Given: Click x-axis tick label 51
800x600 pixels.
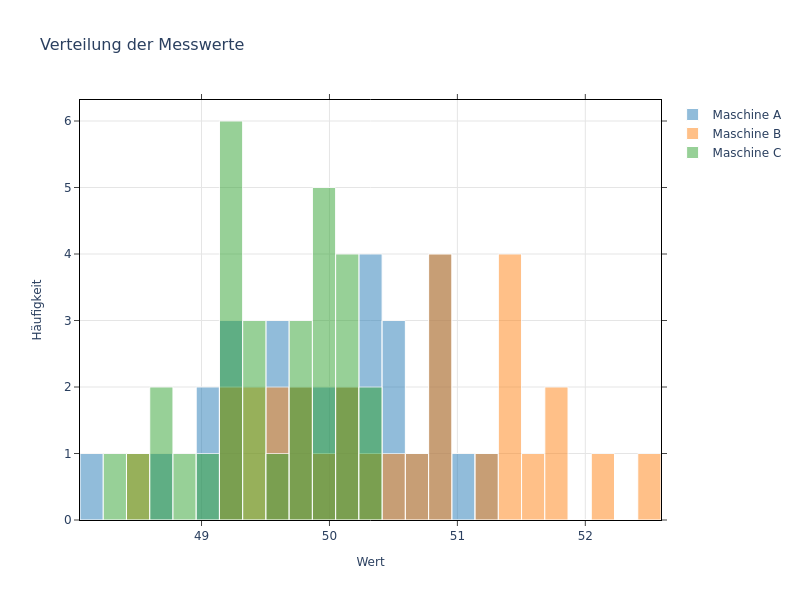Looking at the screenshot, I should click(x=458, y=536).
